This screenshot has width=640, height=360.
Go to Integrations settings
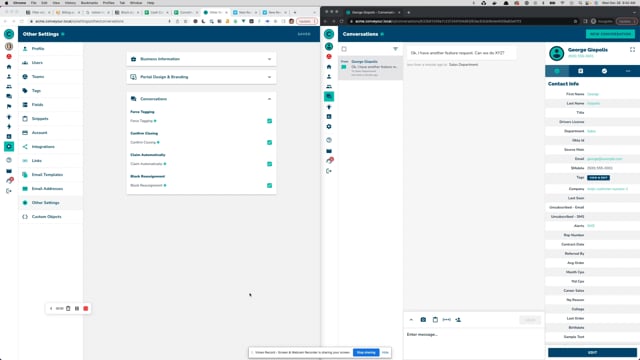pos(50,147)
